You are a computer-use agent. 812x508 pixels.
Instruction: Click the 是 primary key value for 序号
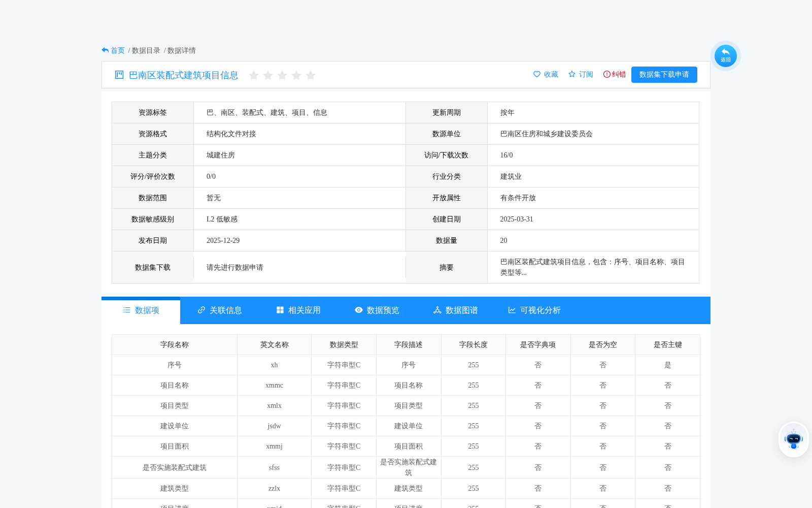[x=668, y=365]
